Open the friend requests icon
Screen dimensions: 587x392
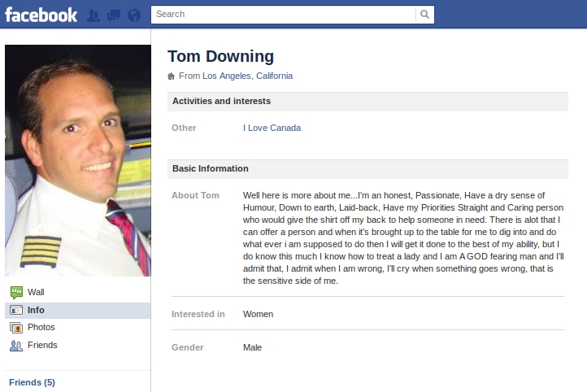pos(93,15)
